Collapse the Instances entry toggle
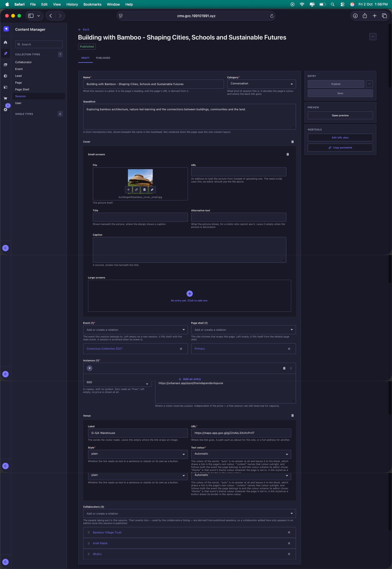The image size is (392, 569). [90, 368]
